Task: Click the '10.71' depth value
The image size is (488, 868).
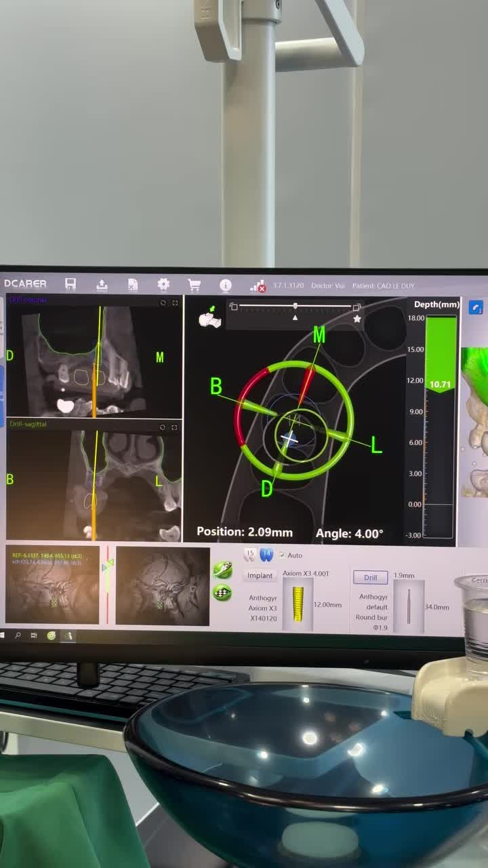Action: 441,384
